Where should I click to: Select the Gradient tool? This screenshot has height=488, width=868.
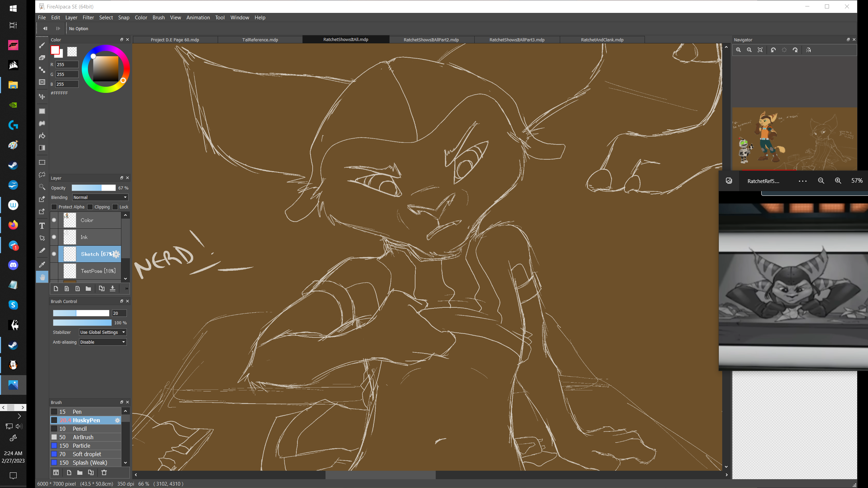[42, 148]
